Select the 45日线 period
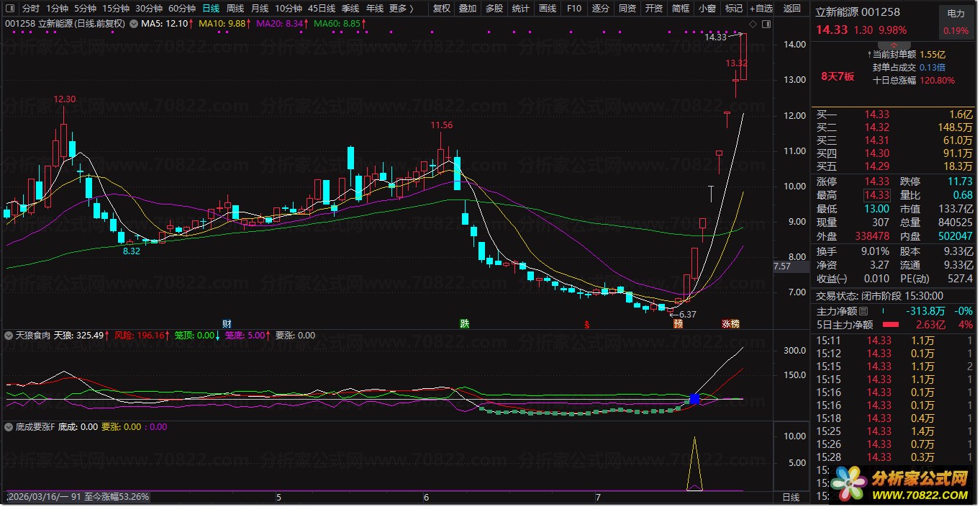The height and width of the screenshot is (507, 980). click(x=322, y=9)
